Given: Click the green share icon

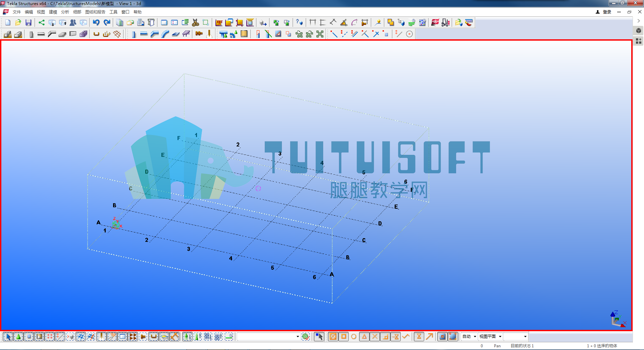Looking at the screenshot, I should (41, 23).
